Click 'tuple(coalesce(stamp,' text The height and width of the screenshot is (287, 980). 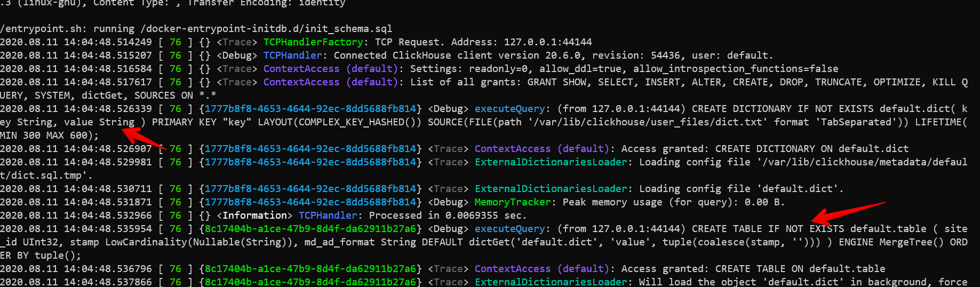(x=724, y=242)
